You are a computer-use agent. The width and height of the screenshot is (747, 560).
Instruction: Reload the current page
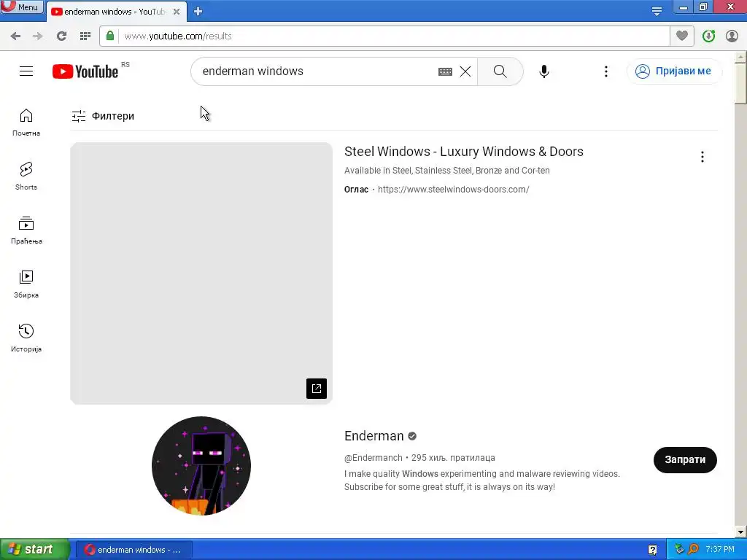pos(61,36)
